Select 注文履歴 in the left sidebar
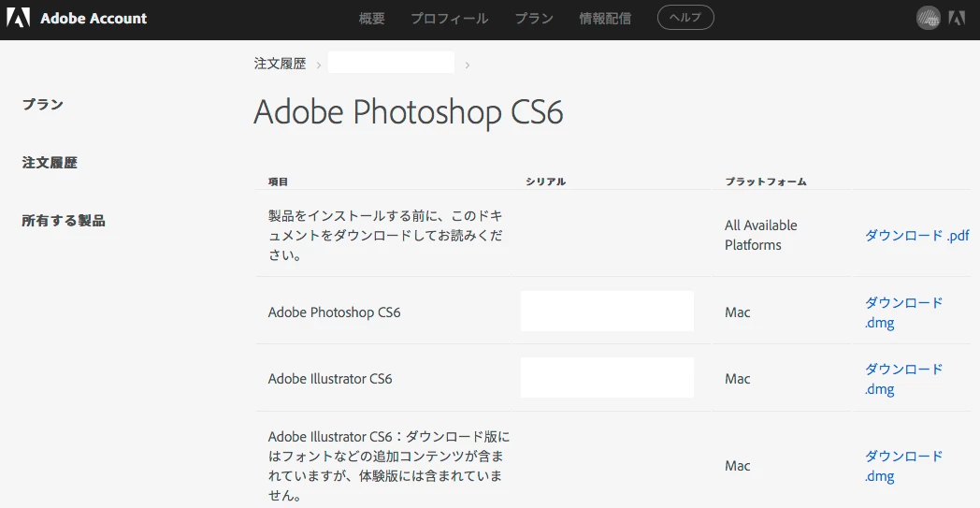980x508 pixels. pyautogui.click(x=50, y=162)
